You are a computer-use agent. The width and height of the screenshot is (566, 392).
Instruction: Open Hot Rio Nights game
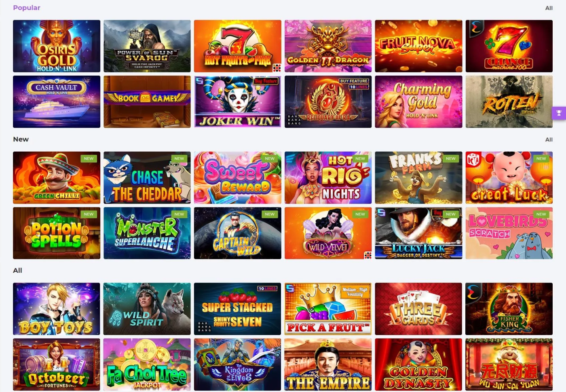[x=328, y=177]
